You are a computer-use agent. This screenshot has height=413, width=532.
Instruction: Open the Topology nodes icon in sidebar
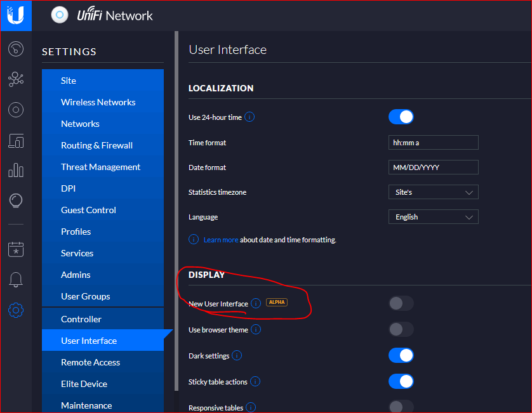(16, 79)
